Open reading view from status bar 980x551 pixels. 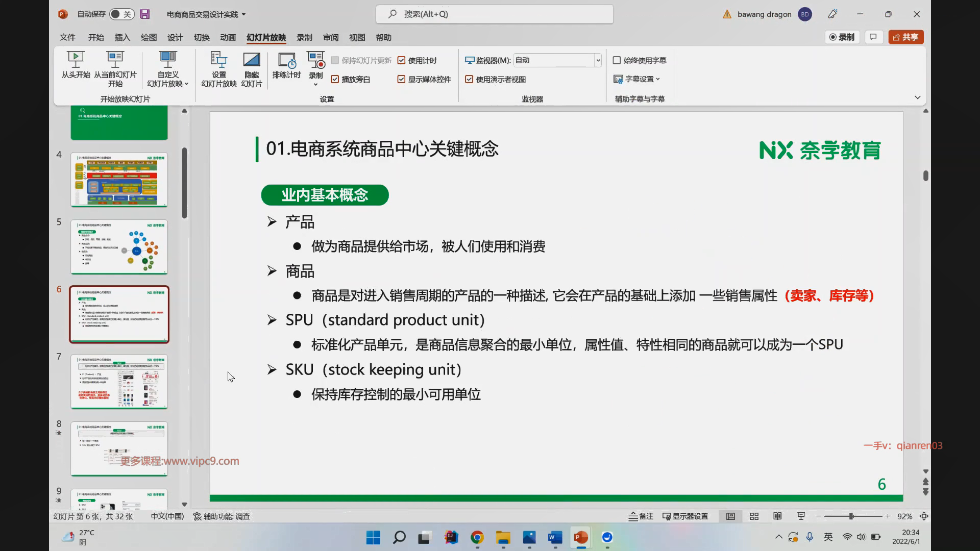777,516
